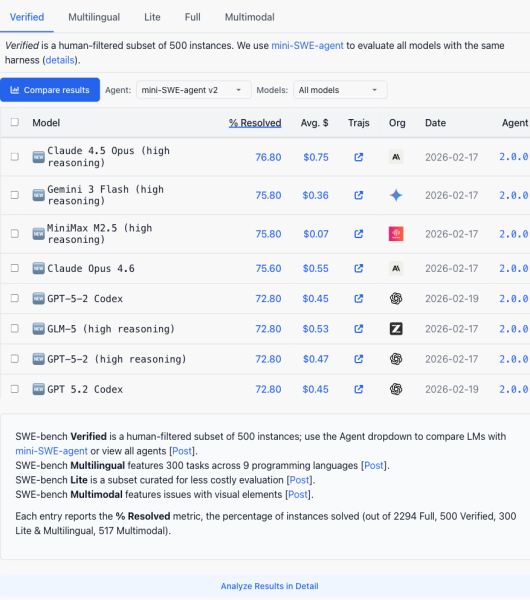Check the Gemini 3 Flash row checkbox
Image resolution: width=530 pixels, height=600 pixels.
15,195
